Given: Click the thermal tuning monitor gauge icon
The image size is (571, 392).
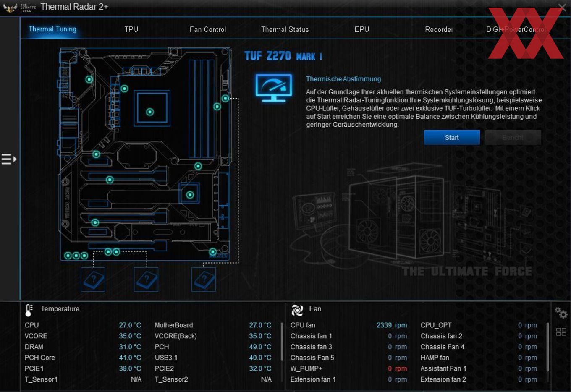Looking at the screenshot, I should [274, 88].
